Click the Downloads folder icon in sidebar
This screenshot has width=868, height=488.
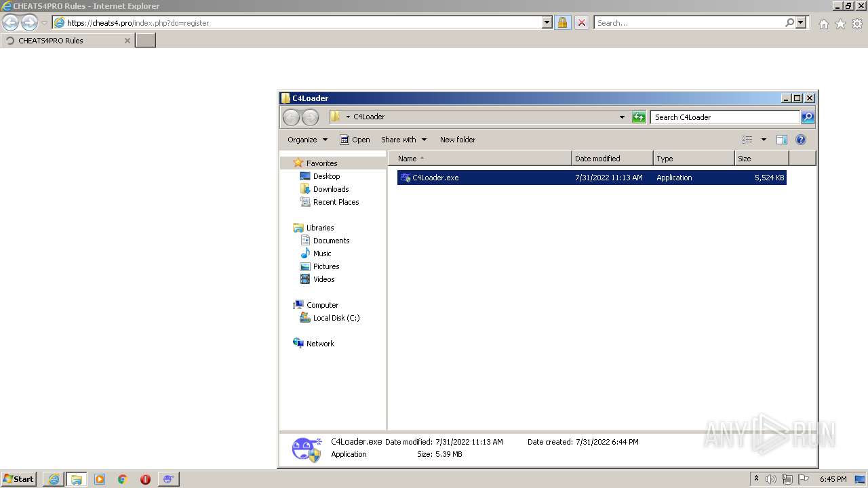[x=305, y=189]
